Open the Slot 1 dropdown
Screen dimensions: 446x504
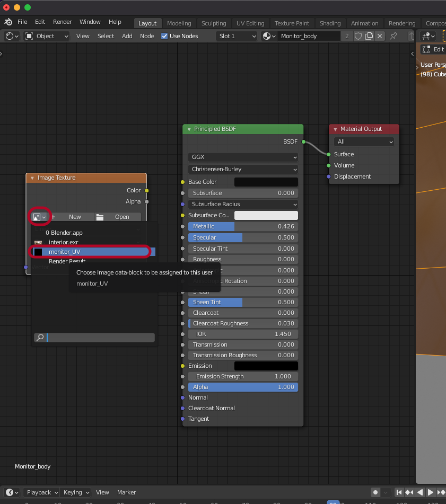(x=237, y=36)
